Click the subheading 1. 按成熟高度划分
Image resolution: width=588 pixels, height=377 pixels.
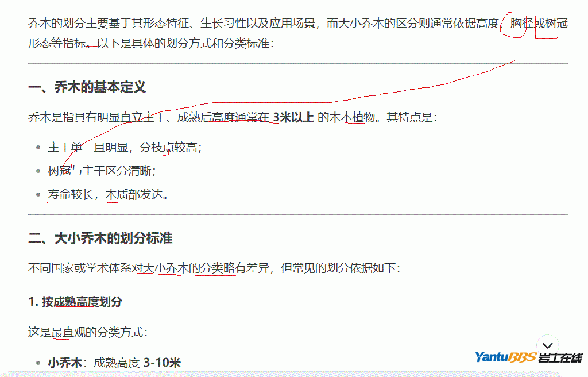click(75, 302)
